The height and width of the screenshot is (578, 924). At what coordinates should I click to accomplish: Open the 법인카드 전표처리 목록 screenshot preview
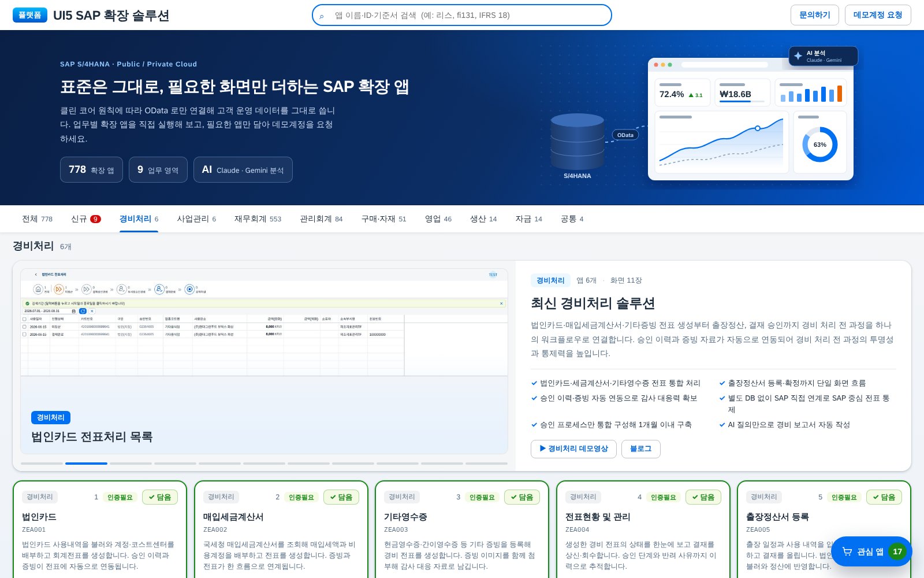(264, 361)
